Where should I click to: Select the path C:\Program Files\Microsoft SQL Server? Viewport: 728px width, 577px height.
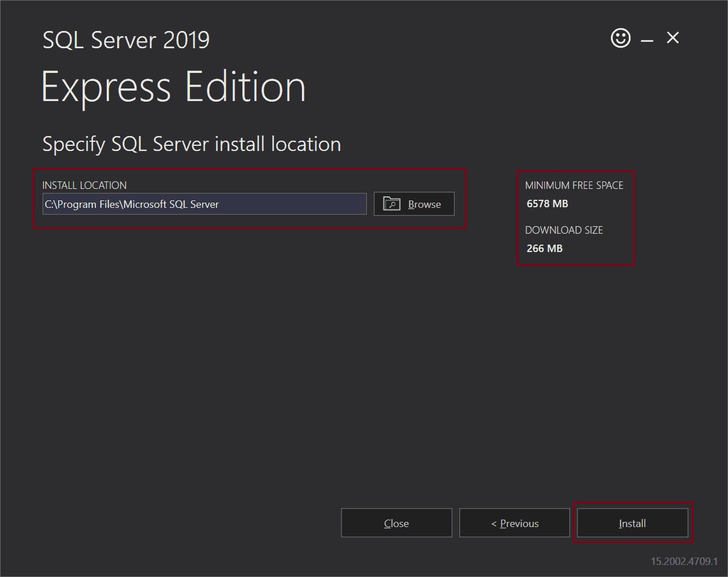131,204
